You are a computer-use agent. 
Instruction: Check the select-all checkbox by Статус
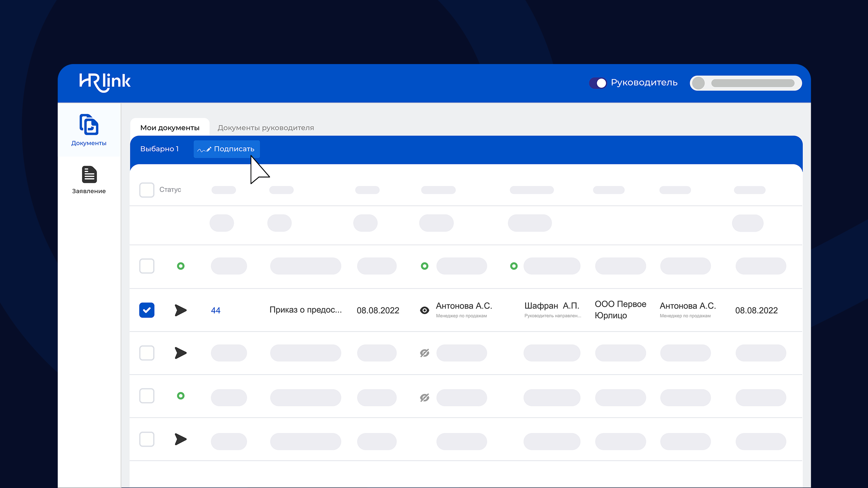pos(147,190)
